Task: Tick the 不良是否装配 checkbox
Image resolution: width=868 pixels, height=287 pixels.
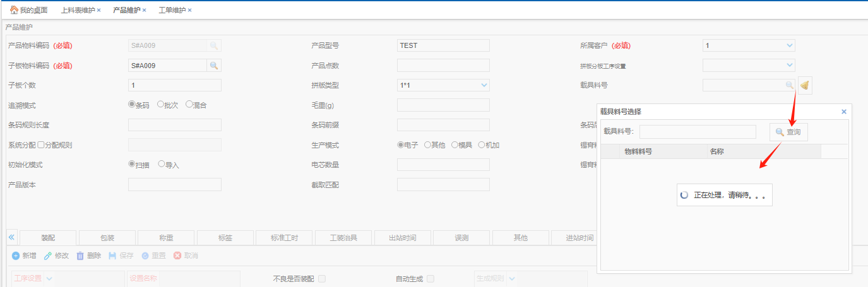Action: [x=322, y=279]
